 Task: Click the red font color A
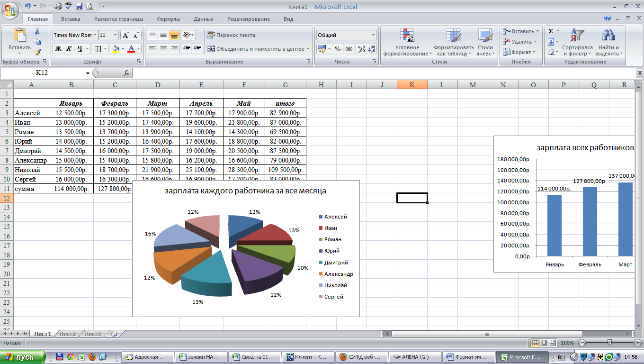click(131, 48)
